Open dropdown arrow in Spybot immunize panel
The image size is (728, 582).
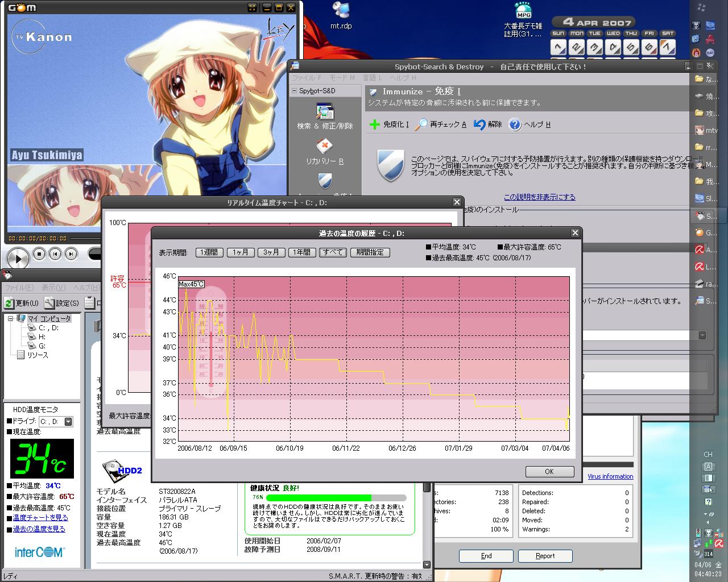pos(702,335)
